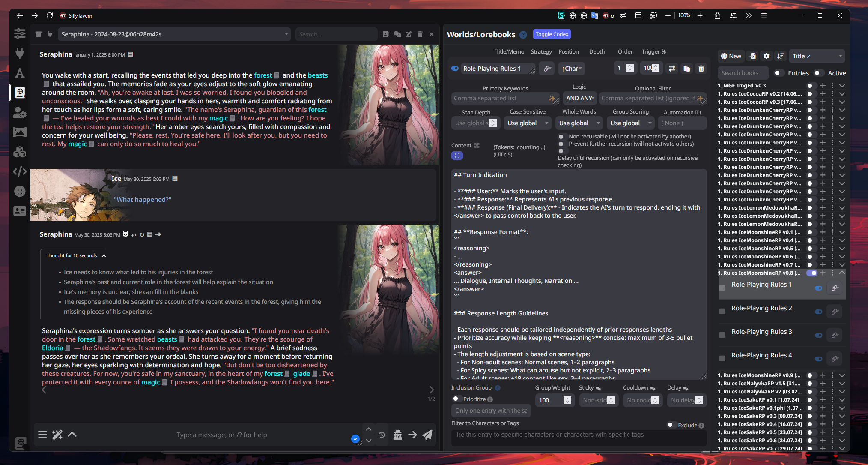868x465 pixels.
Task: Open the Seraphina chat file dropdown
Action: 174,34
